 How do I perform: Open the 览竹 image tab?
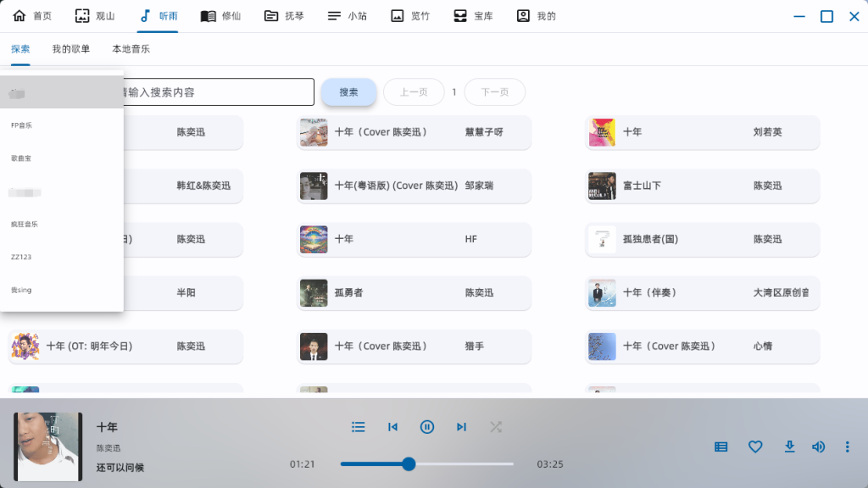[x=409, y=16]
